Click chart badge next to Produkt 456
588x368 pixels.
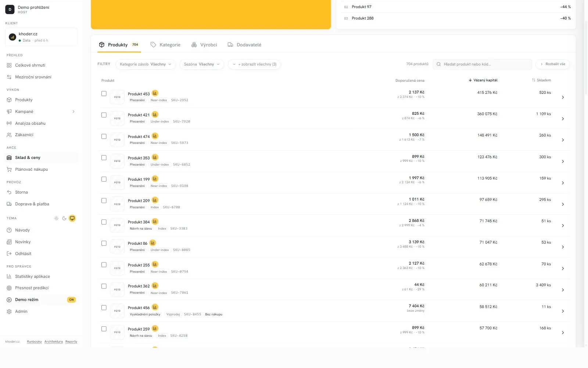pos(155,307)
